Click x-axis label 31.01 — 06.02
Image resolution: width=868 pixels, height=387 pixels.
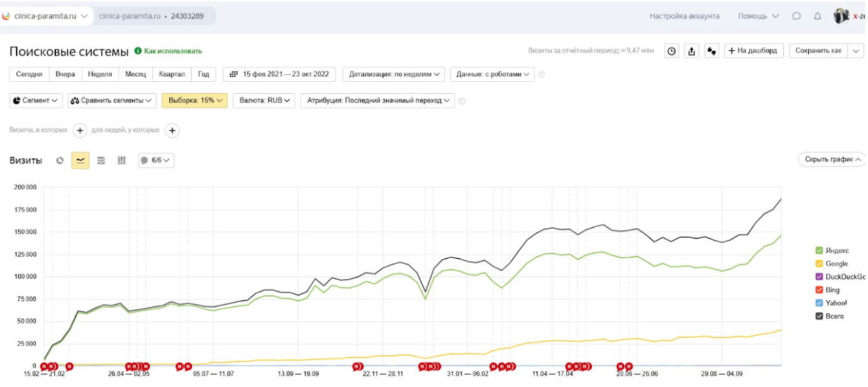click(x=468, y=374)
